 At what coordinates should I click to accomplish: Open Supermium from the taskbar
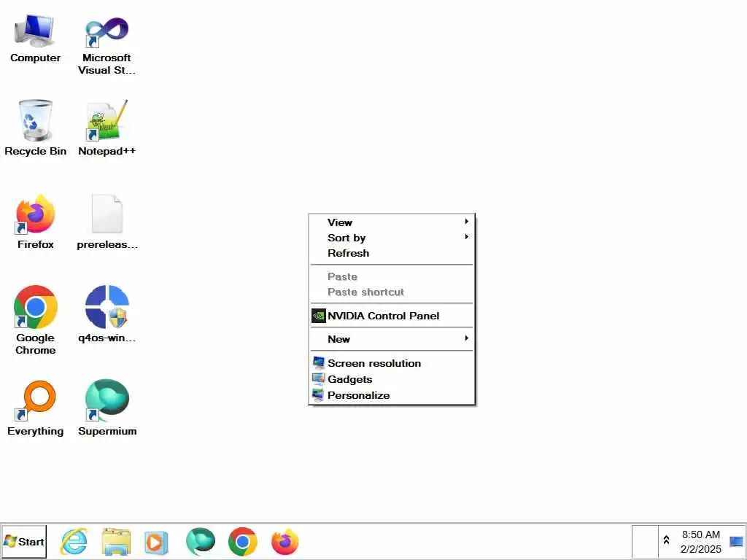200,542
